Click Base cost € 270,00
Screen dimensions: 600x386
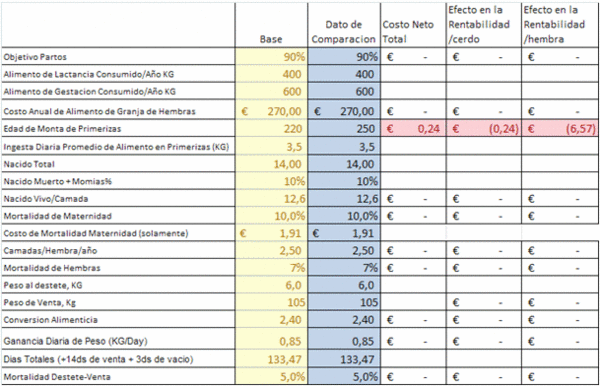(271, 111)
